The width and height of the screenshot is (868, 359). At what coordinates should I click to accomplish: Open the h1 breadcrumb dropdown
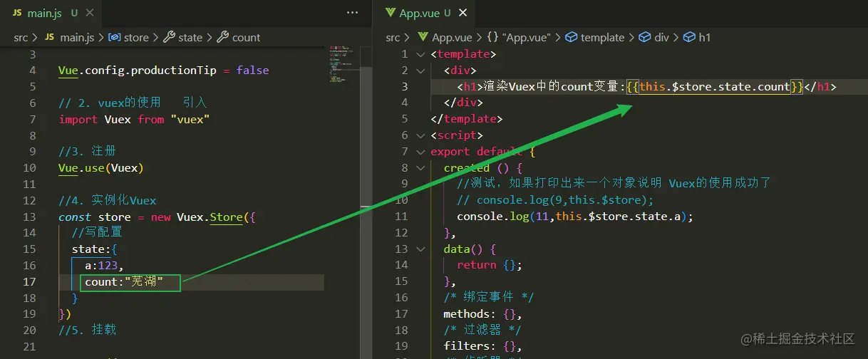click(704, 37)
